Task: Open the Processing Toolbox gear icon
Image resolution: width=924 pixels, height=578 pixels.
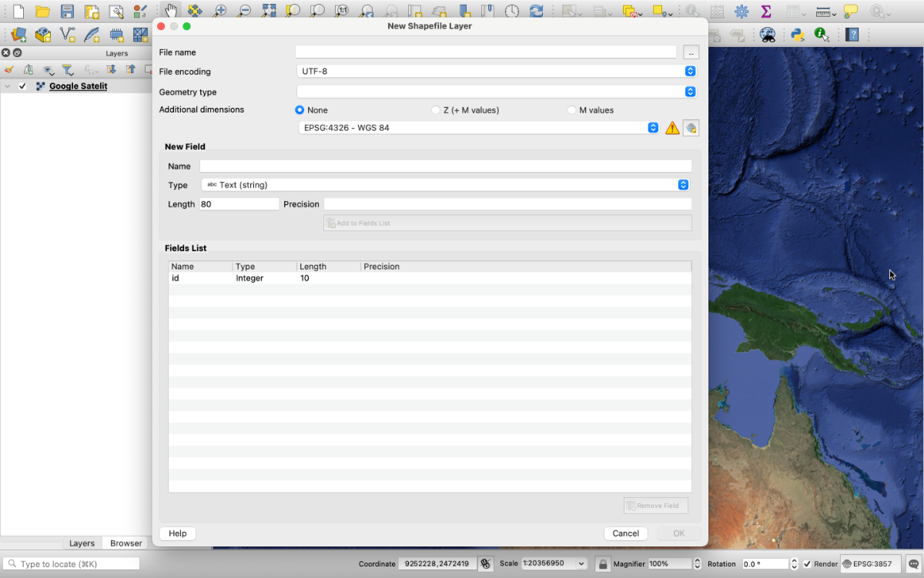Action: pyautogui.click(x=742, y=12)
